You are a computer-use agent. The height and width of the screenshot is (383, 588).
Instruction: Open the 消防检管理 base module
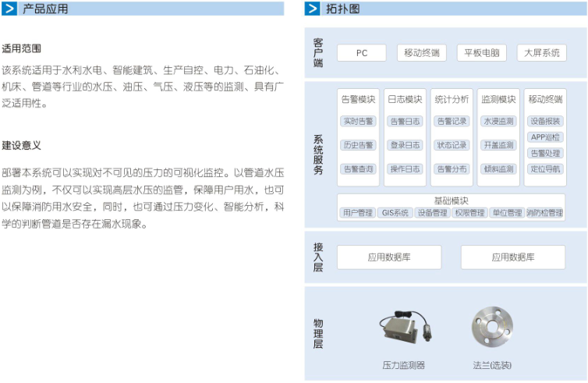[544, 213]
